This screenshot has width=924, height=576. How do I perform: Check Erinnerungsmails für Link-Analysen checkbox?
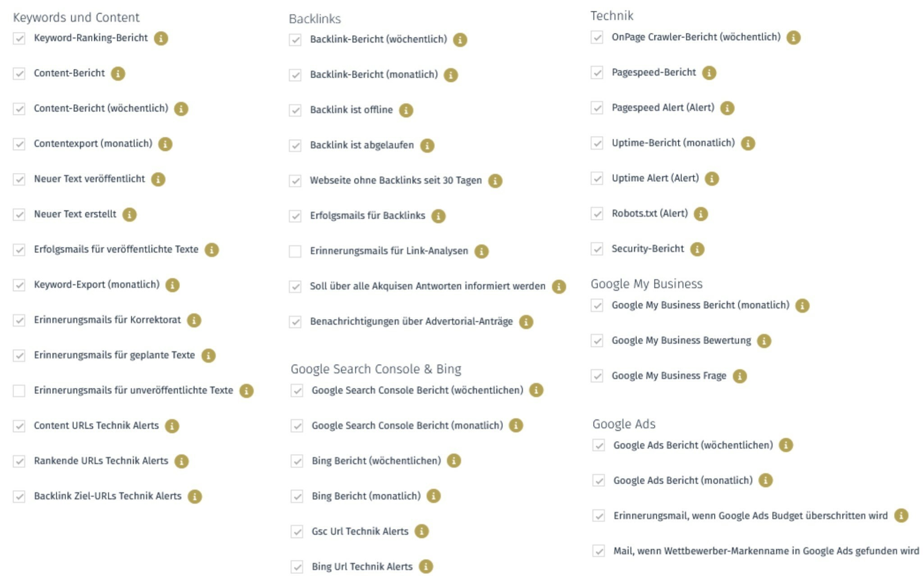(x=295, y=251)
